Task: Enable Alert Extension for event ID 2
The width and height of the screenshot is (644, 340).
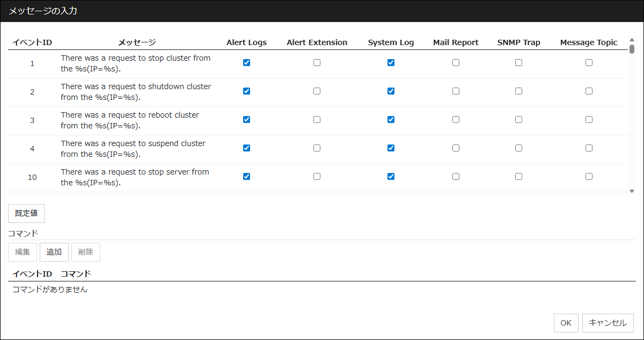Action: click(317, 91)
